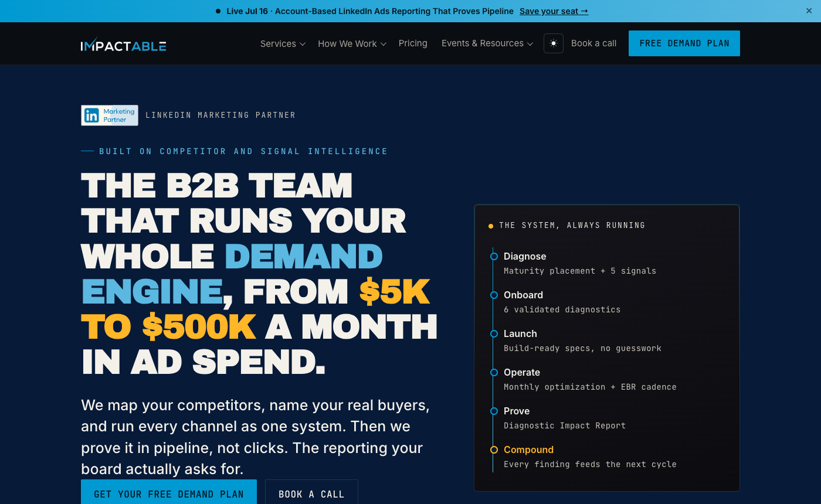Expand the How We Work menu
This screenshot has height=504, width=821.
coord(352,44)
